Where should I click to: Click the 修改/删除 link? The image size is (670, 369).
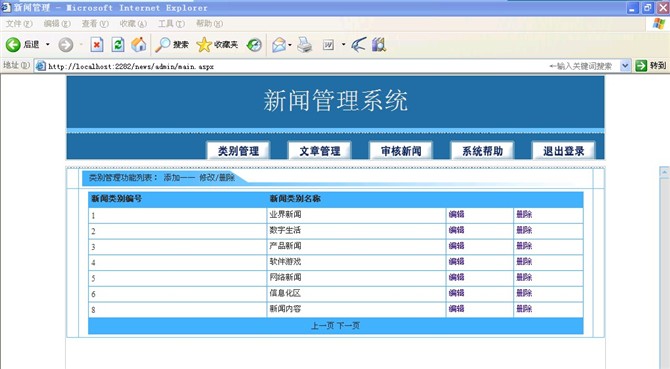pyautogui.click(x=217, y=178)
